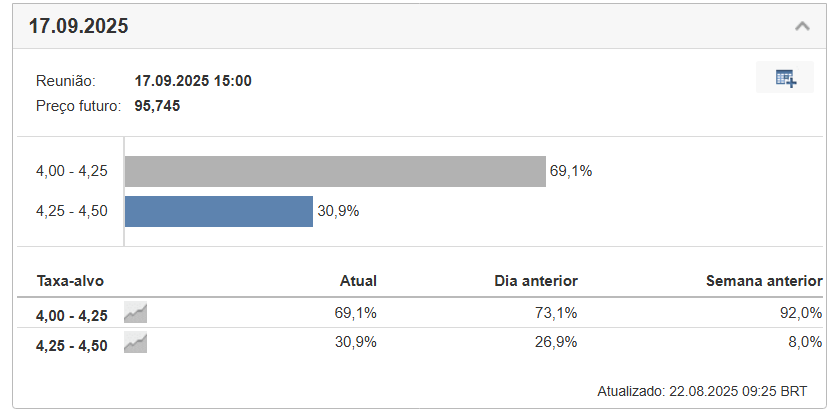Click the Preço futuro value 95,745
This screenshot has height=419, width=838.
[157, 106]
